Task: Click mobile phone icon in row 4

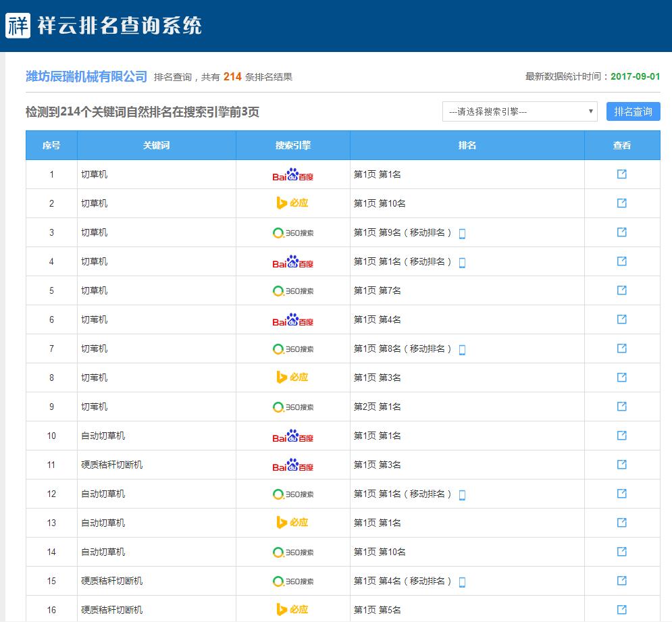Action: tap(462, 263)
